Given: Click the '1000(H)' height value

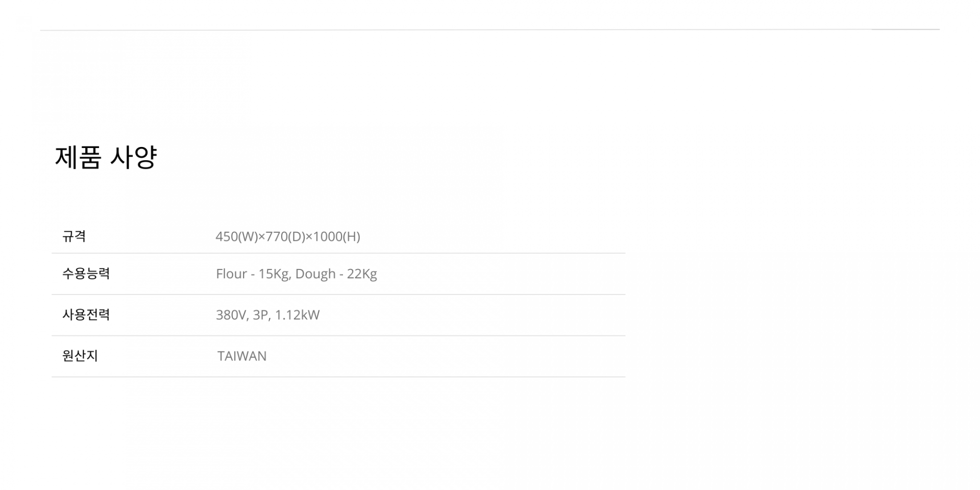Looking at the screenshot, I should pyautogui.click(x=336, y=236).
